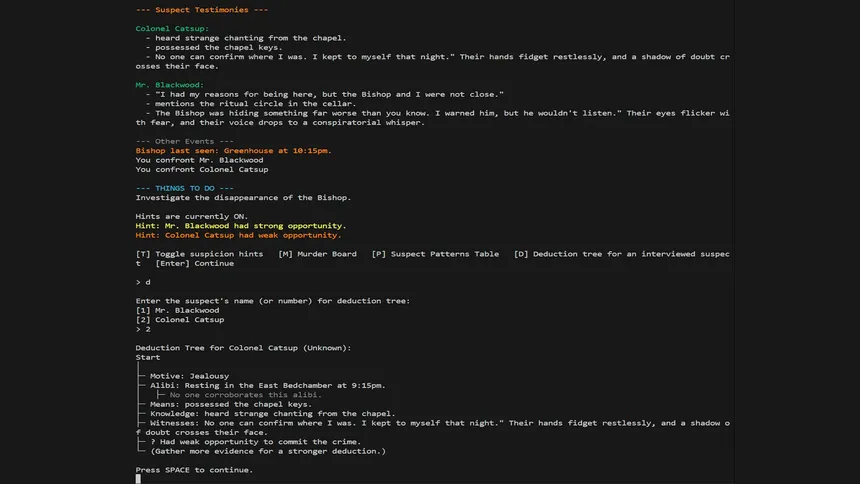Select tree node 'Knowledge: heard strange chanting'

point(273,414)
